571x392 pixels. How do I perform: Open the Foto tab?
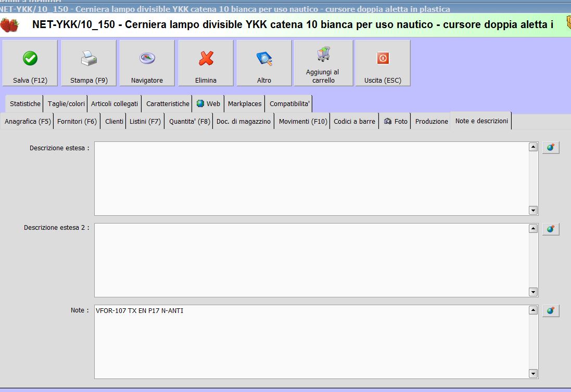(396, 122)
